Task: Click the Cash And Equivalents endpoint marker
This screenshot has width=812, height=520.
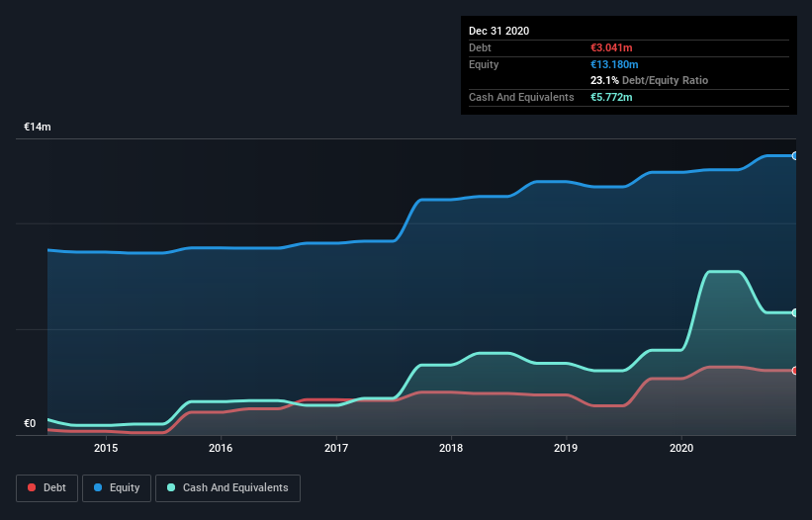Action: (795, 312)
